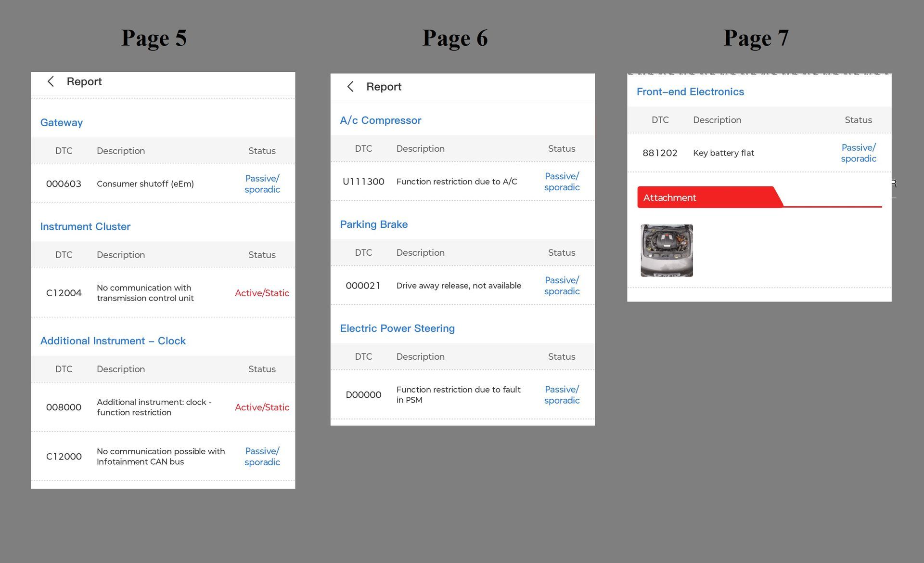Click the Description column header under Parking Brake

coord(420,252)
